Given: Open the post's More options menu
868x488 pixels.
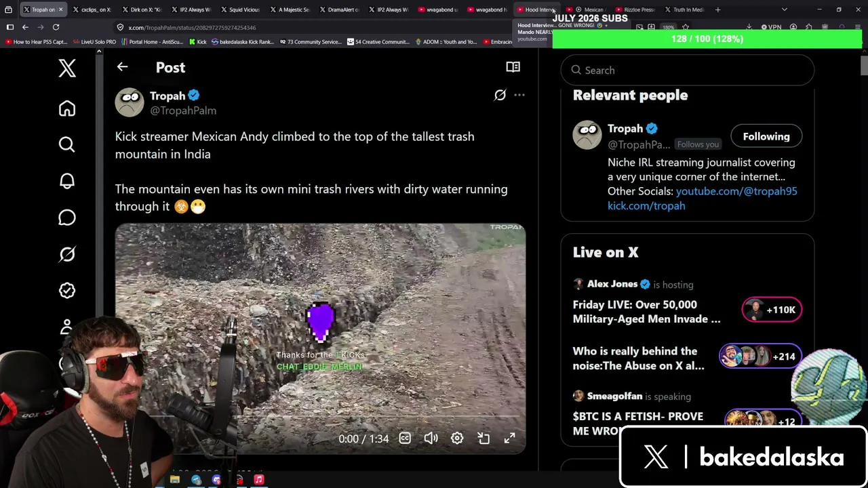Looking at the screenshot, I should coord(519,96).
